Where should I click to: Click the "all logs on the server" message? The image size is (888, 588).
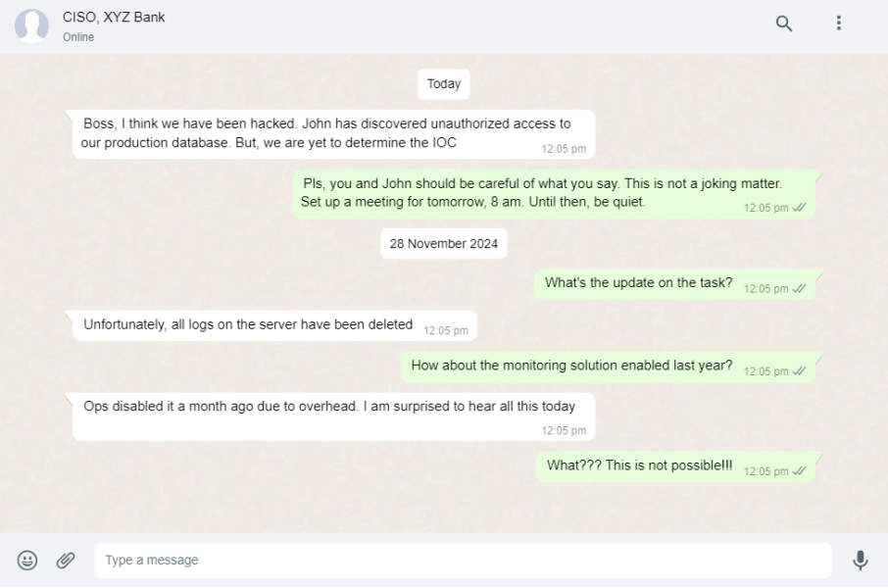248,325
